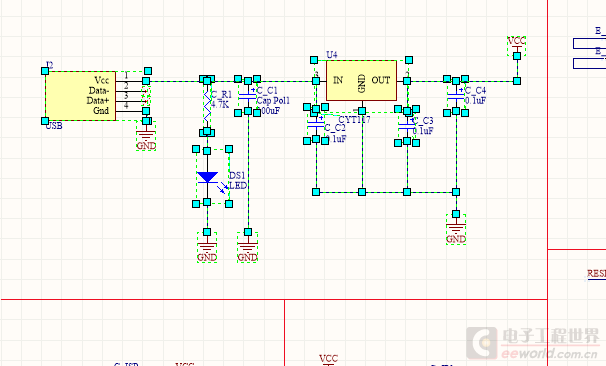Select the C_C4 0.1uF capacitor symbol
The width and height of the screenshot is (606, 366).
click(x=456, y=97)
